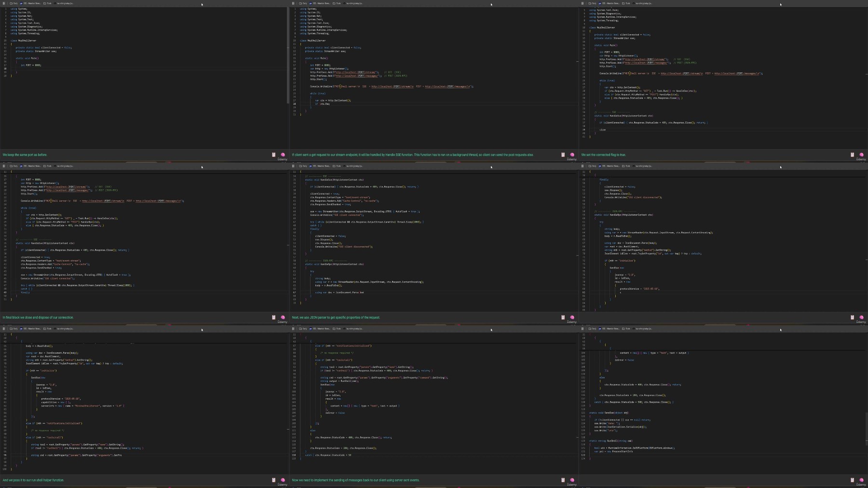
Task: Open launchingtoday bookmark in 'JSON parser' caption frame
Action: click(x=353, y=166)
